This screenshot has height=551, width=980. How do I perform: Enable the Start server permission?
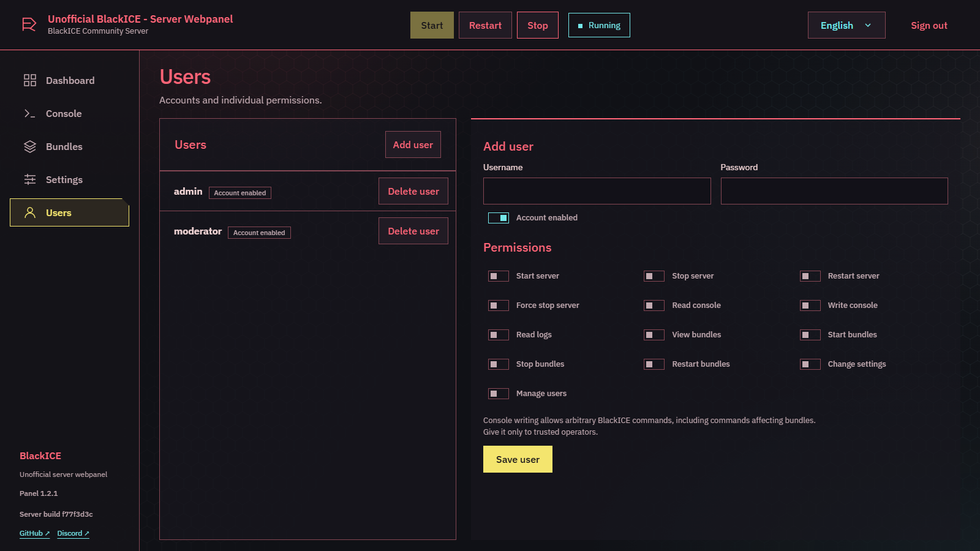(499, 276)
